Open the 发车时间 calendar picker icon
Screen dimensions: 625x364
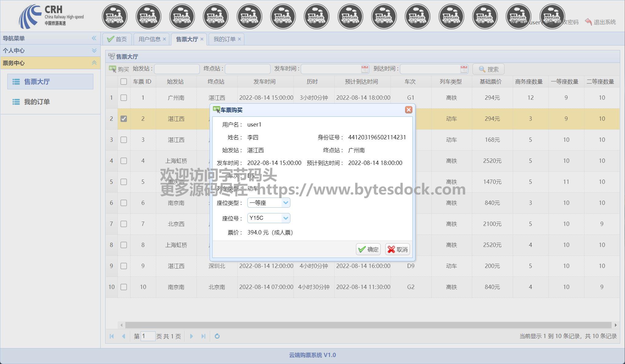pyautogui.click(x=365, y=69)
